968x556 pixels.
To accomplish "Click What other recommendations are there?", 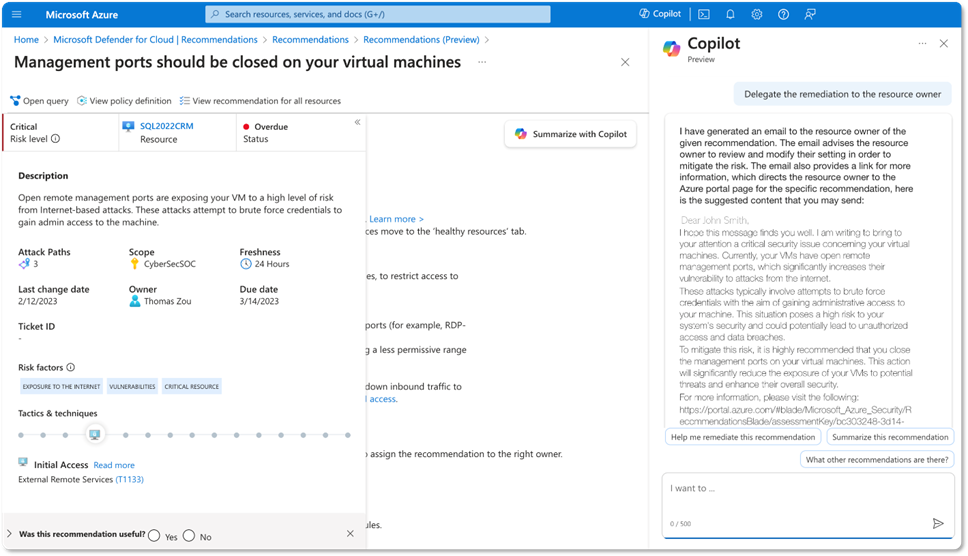I will click(x=877, y=460).
